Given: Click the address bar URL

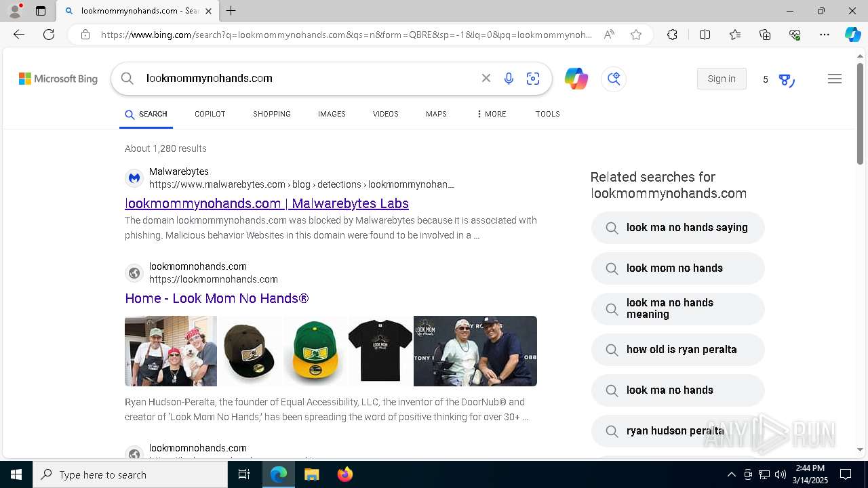Looking at the screenshot, I should (x=346, y=35).
